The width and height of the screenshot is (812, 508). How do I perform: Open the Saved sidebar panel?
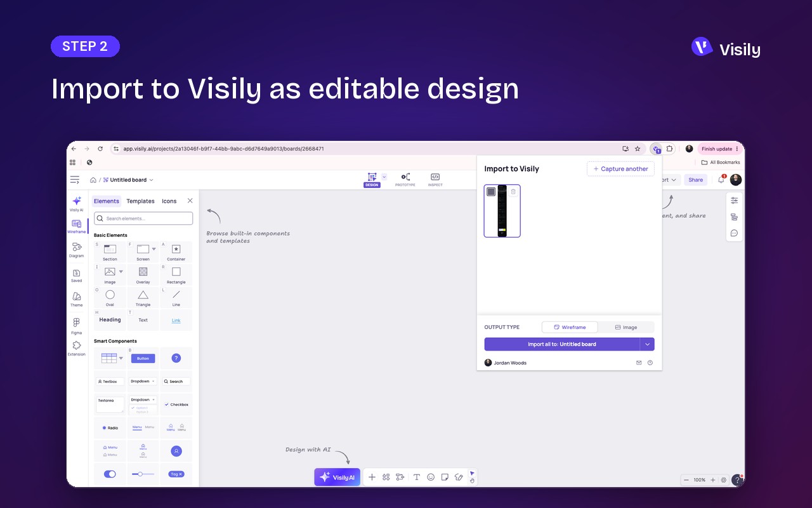pos(76,276)
